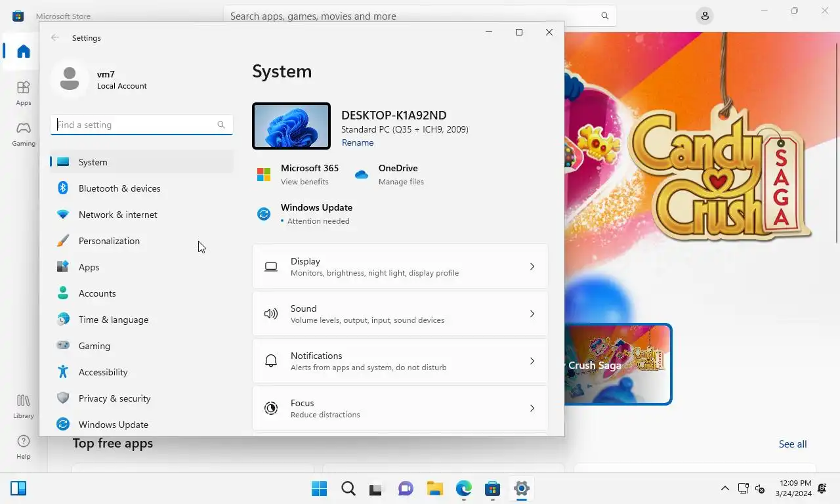Screen dimensions: 840x504
Task: Click the DESKTOP-K1A92ND computer name text
Action: pyautogui.click(x=394, y=115)
